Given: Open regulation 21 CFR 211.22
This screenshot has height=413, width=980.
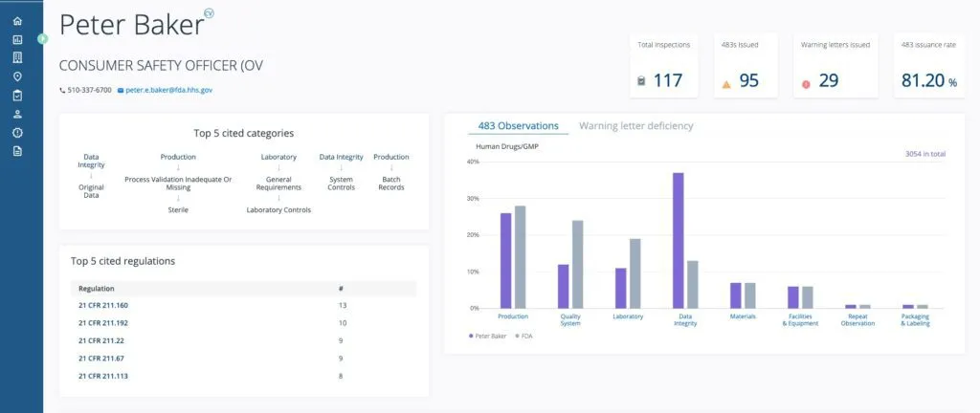Looking at the screenshot, I should [x=100, y=340].
